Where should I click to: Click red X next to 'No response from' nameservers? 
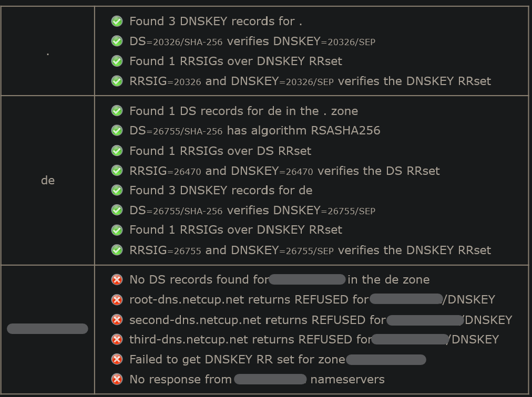click(117, 379)
